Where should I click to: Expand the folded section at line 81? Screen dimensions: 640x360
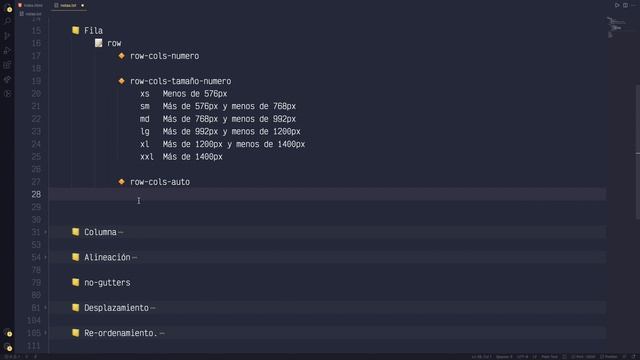45,308
